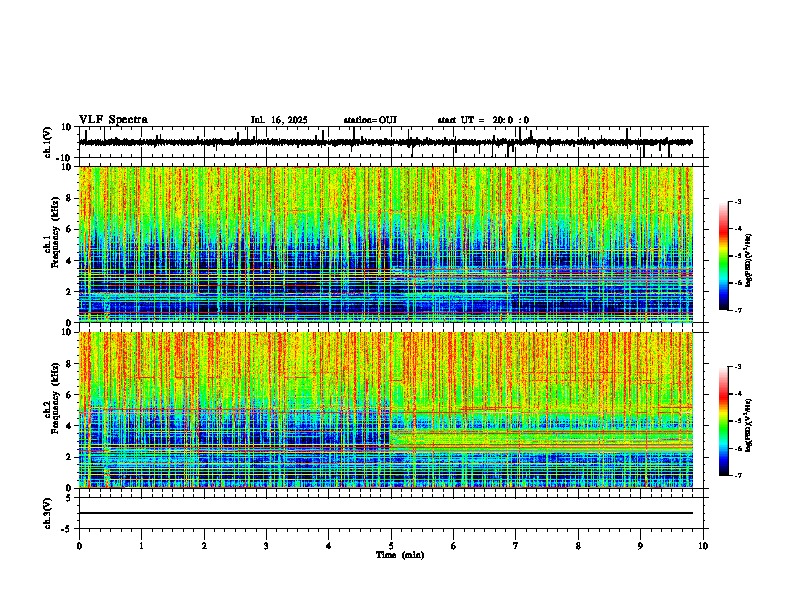The image size is (792, 612).
Task: Click the "5" tick on the time axis
Action: tap(391, 546)
